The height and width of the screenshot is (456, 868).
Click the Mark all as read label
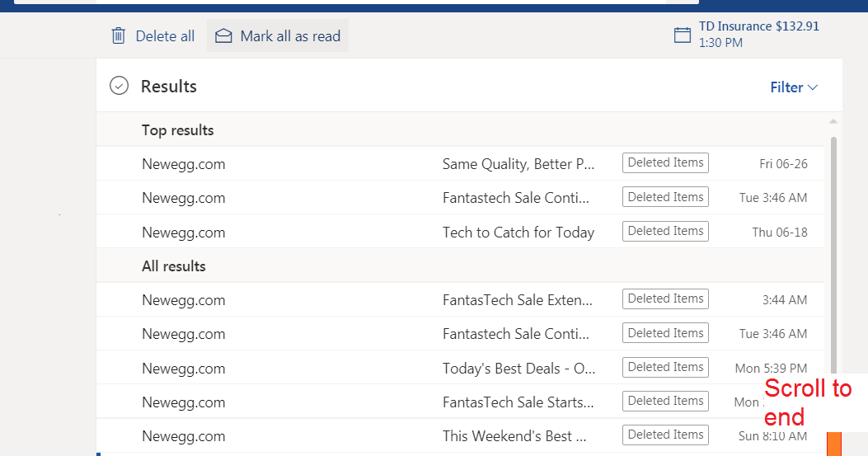(290, 36)
